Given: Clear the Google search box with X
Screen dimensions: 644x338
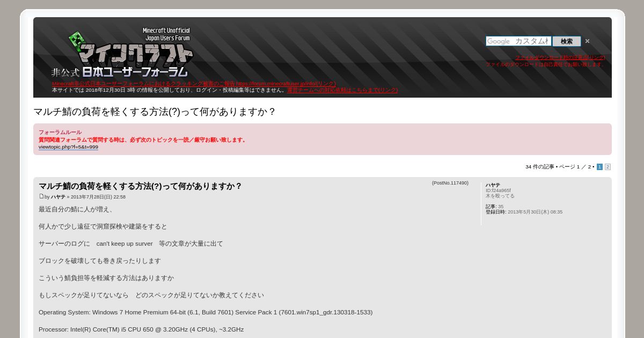Looking at the screenshot, I should 587,41.
